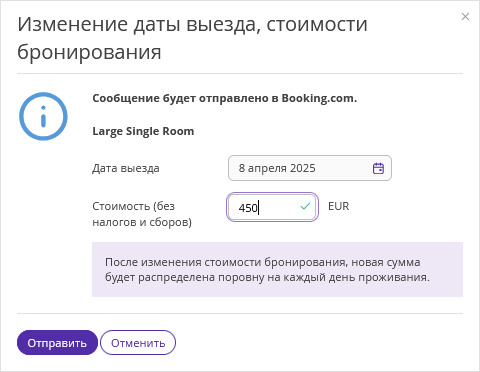
Task: Click the blue information circle icon
Action: click(43, 116)
